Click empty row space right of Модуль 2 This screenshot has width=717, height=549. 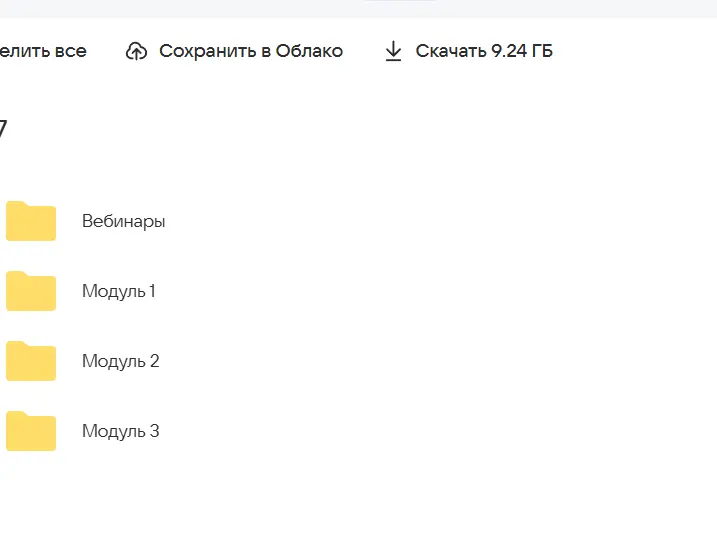(439, 361)
